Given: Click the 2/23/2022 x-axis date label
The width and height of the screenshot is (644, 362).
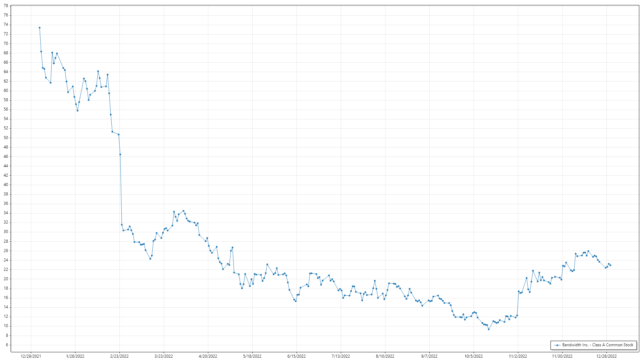Looking at the screenshot, I should [x=119, y=356].
